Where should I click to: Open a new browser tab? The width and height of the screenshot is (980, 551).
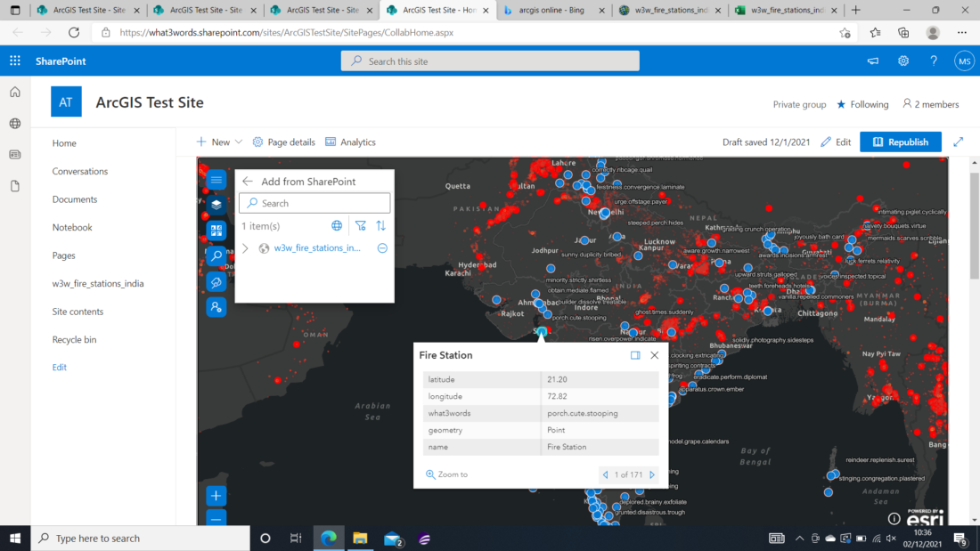coord(855,10)
